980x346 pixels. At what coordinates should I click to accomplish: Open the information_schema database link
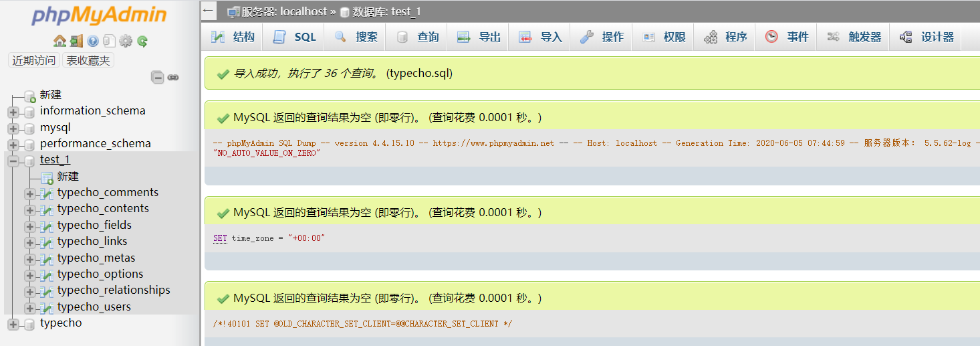click(92, 111)
